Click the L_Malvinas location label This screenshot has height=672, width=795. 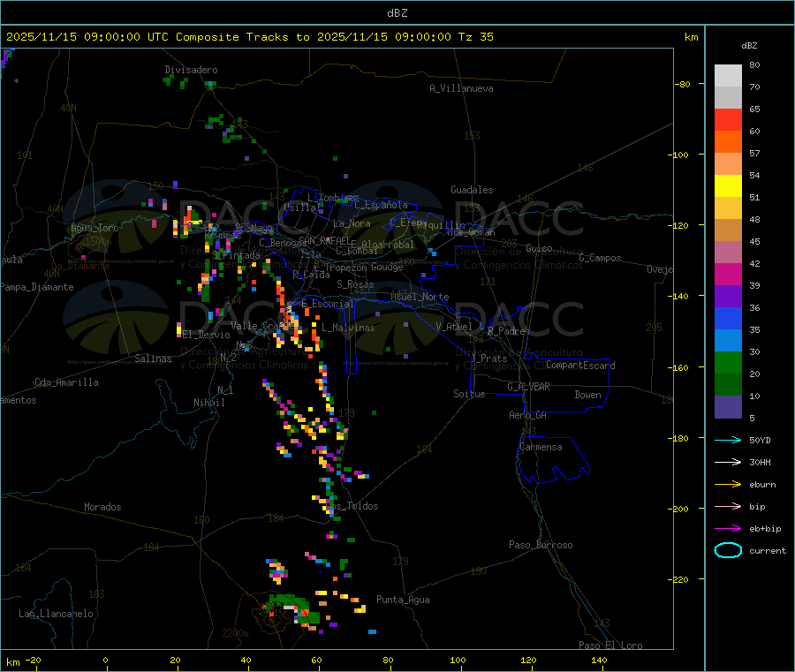348,328
